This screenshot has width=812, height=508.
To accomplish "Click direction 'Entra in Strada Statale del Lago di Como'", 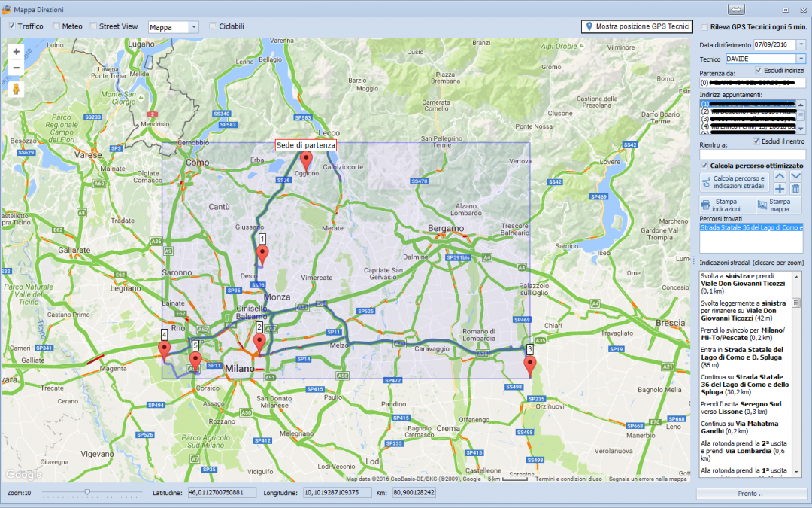I will point(743,357).
